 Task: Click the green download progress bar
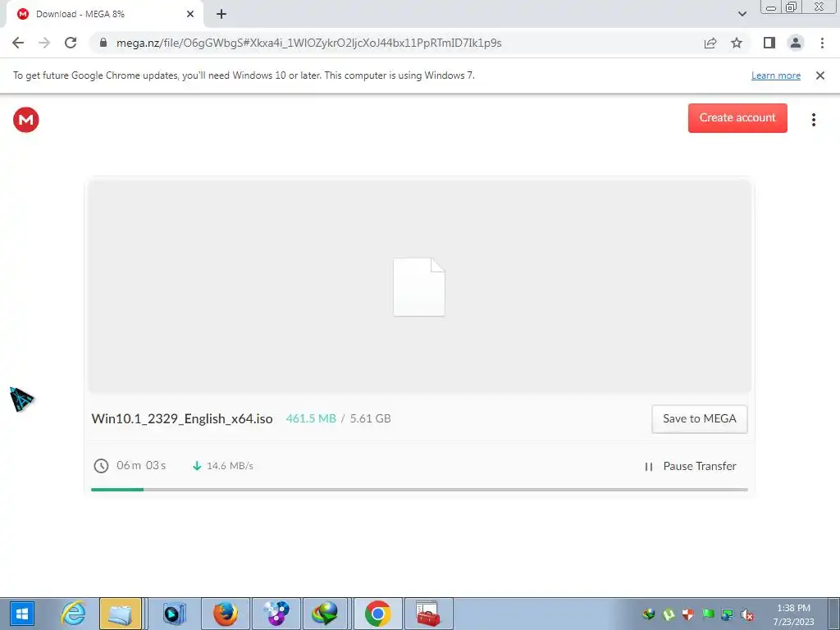pos(117,490)
